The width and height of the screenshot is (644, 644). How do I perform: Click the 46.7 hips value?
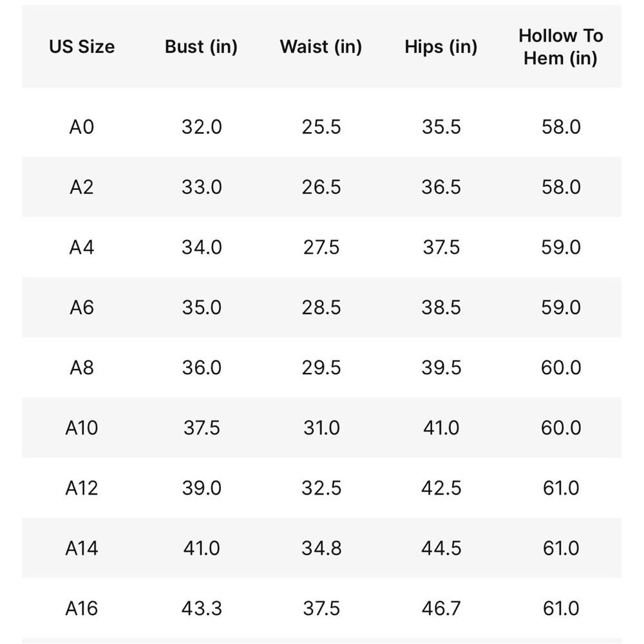click(x=441, y=609)
